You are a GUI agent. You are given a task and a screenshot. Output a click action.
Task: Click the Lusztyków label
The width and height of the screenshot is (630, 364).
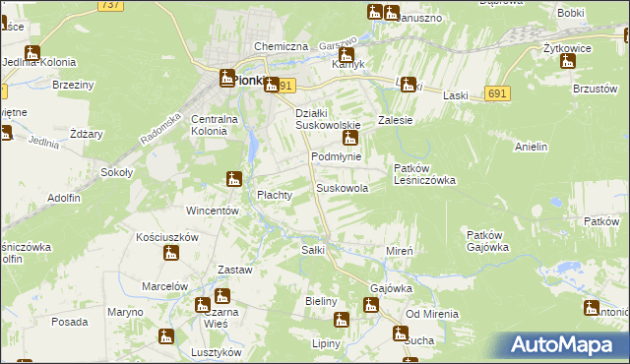pyautogui.click(x=217, y=352)
